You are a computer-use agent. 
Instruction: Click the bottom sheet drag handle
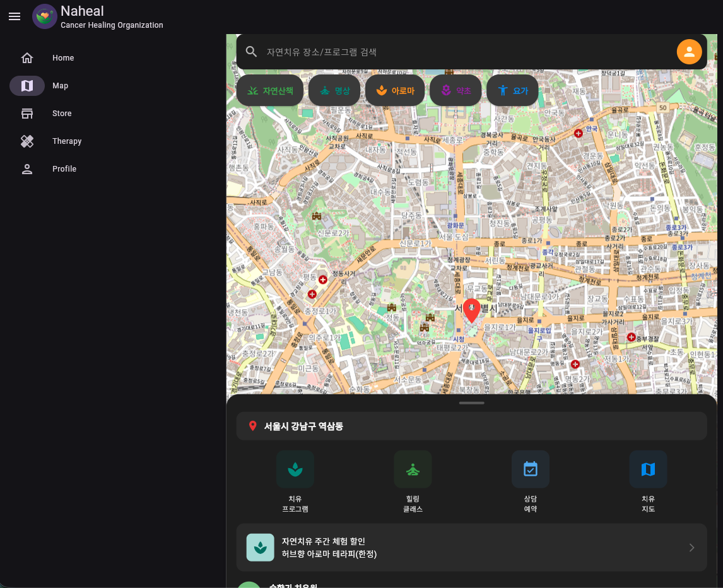point(472,403)
